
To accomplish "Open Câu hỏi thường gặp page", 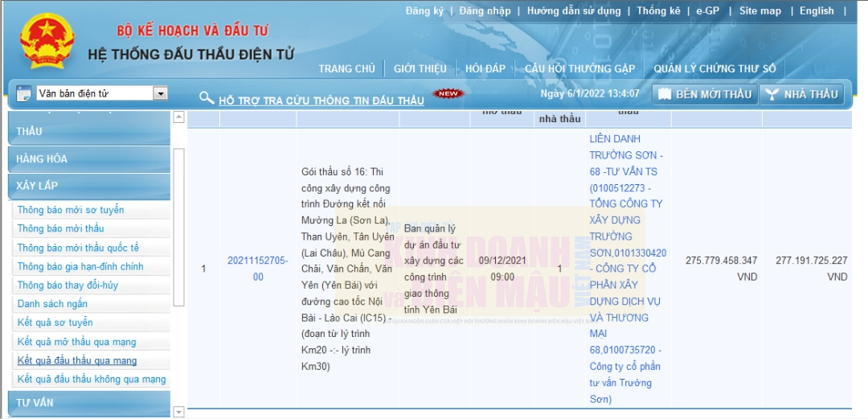I will (579, 68).
